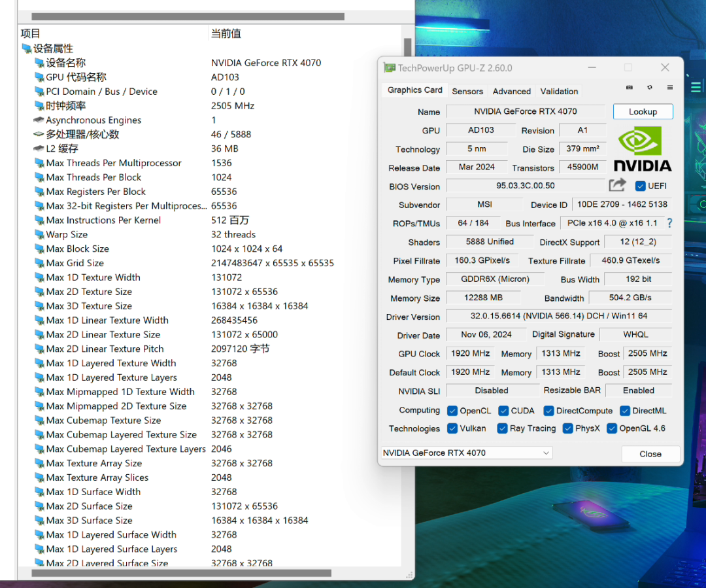This screenshot has width=706, height=588.
Task: Click the chip icon beside L2 缓存
Action: 39,148
